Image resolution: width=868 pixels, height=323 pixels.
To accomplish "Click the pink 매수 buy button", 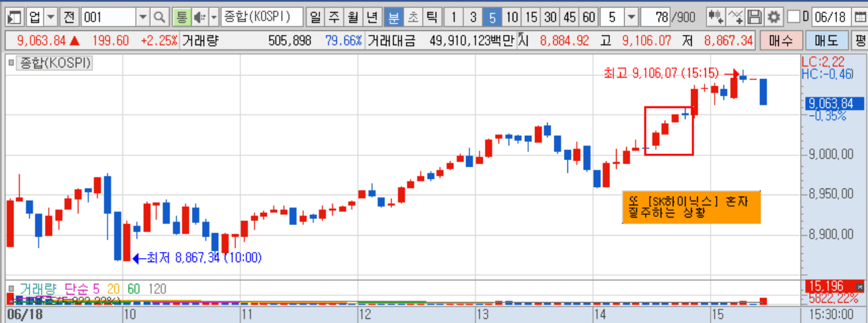I will point(781,41).
